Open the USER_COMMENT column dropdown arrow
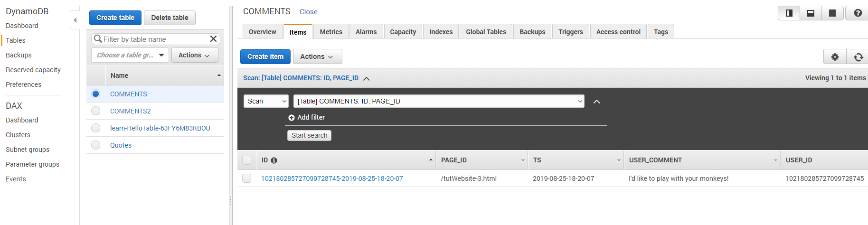 click(775, 160)
